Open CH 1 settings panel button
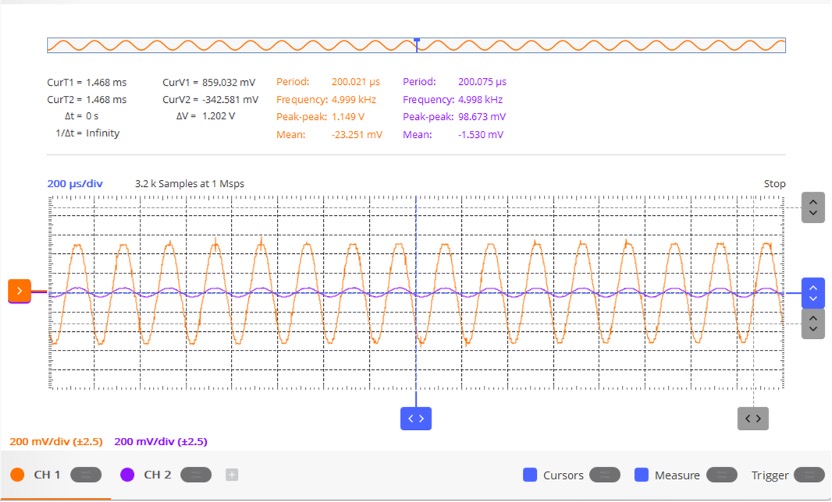Screen dimensions: 832x502 (86, 475)
